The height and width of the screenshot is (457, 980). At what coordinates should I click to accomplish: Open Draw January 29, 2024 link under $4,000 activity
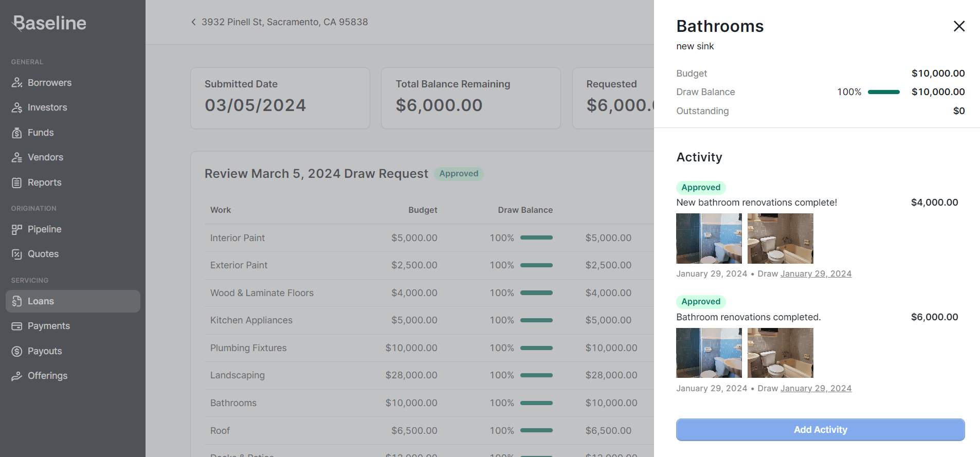tap(815, 274)
